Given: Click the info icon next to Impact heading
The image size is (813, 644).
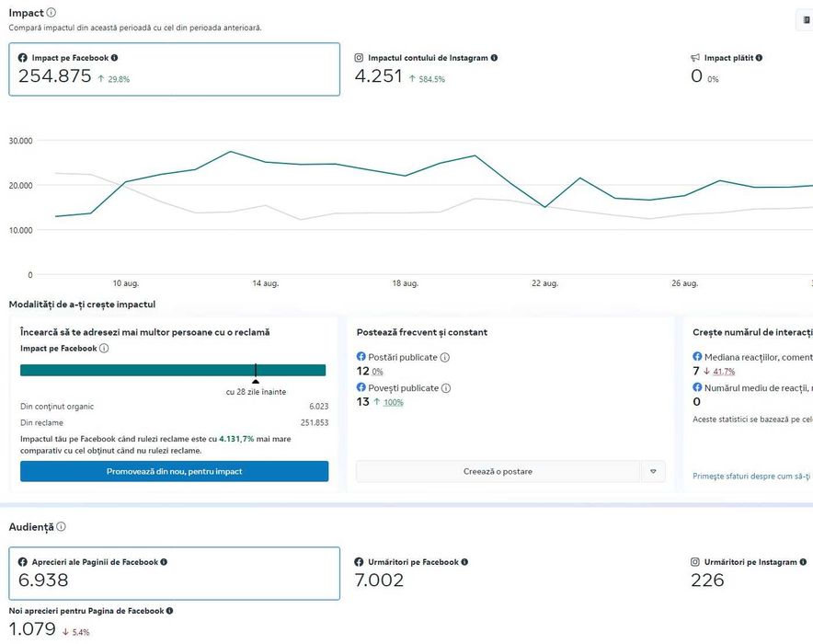Looking at the screenshot, I should coord(51,13).
